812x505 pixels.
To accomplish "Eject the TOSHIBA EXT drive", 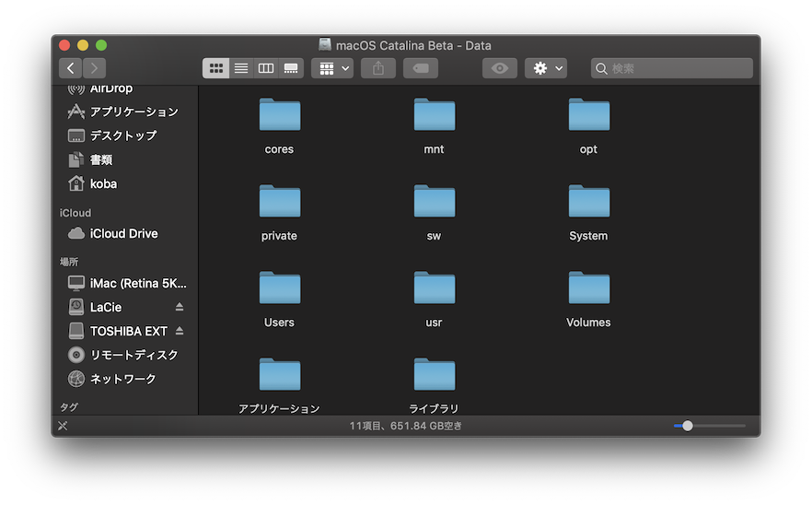I will (x=180, y=331).
